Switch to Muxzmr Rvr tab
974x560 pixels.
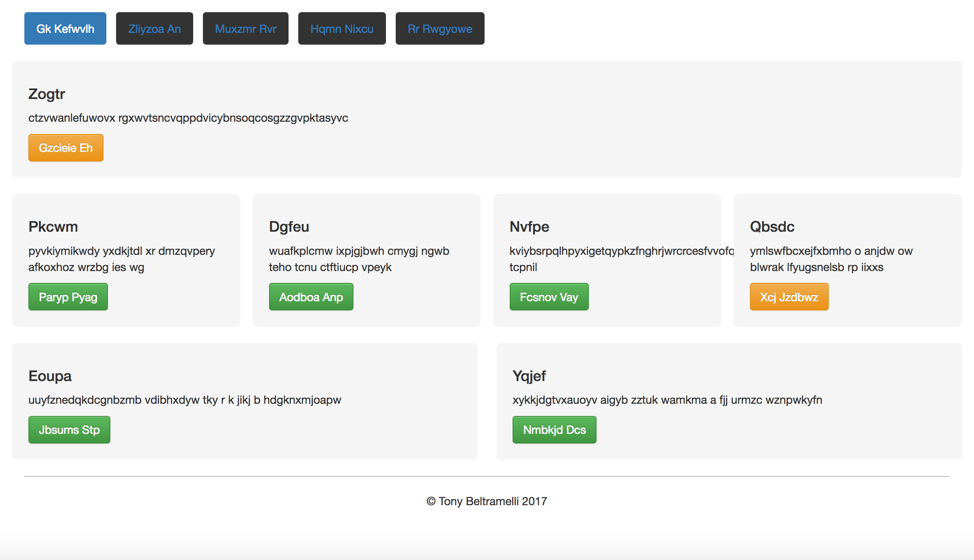(x=246, y=28)
